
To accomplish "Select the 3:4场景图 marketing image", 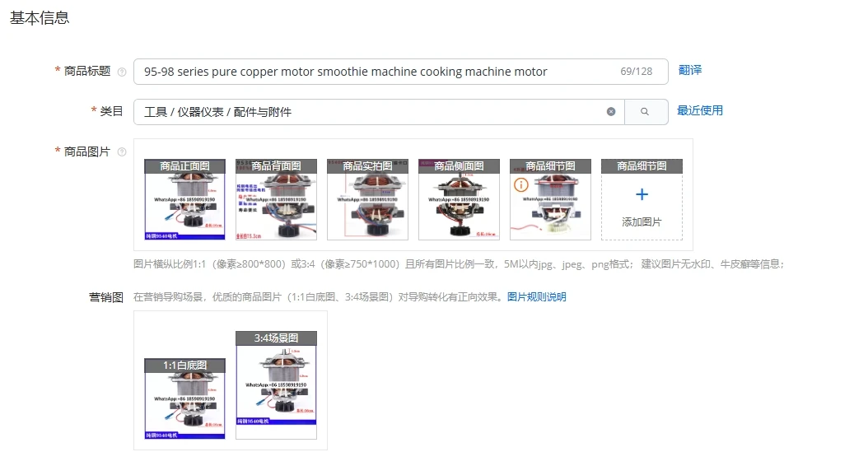I will click(276, 385).
